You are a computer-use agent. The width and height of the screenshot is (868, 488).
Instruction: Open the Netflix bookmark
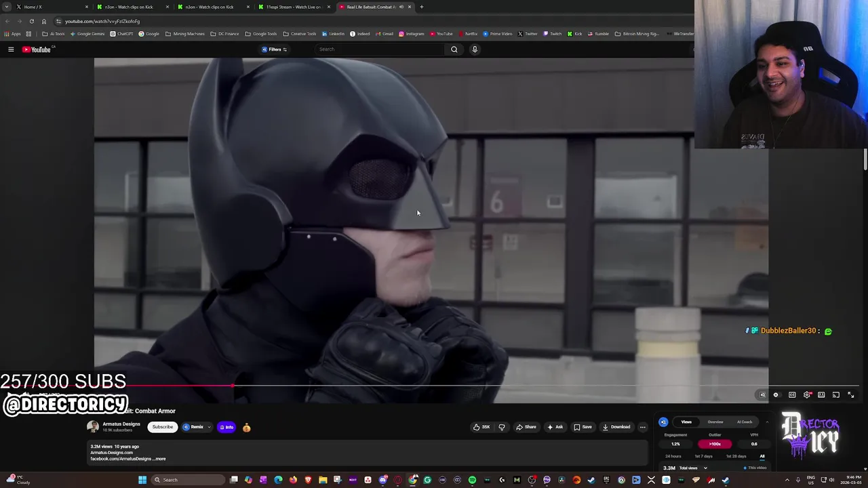468,34
